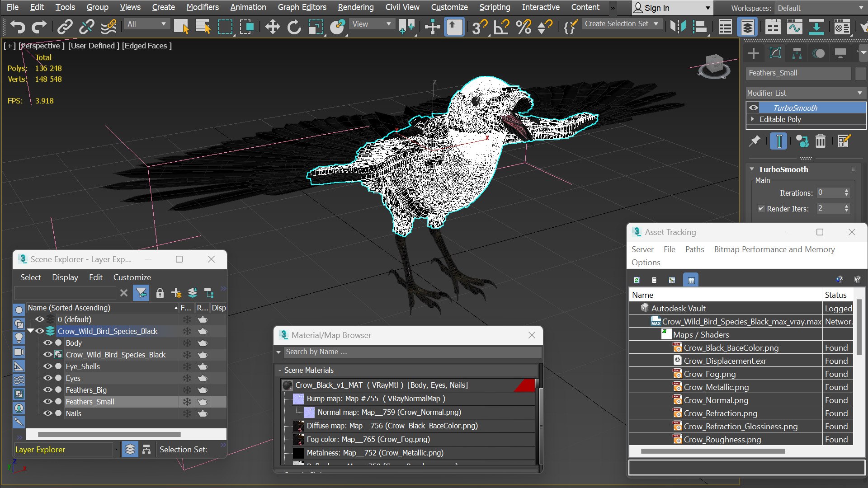This screenshot has width=868, height=488.
Task: Hide the Eye_Shells object eye icon
Action: (47, 366)
